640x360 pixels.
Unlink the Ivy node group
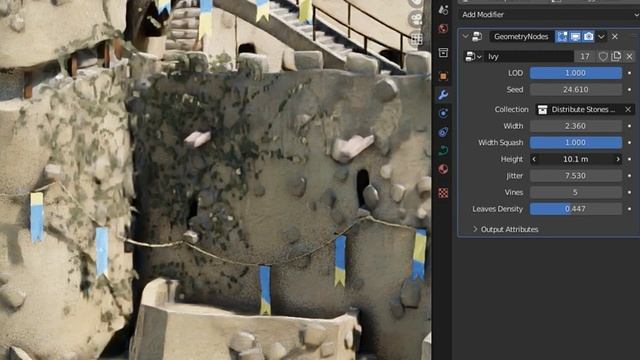[629, 56]
